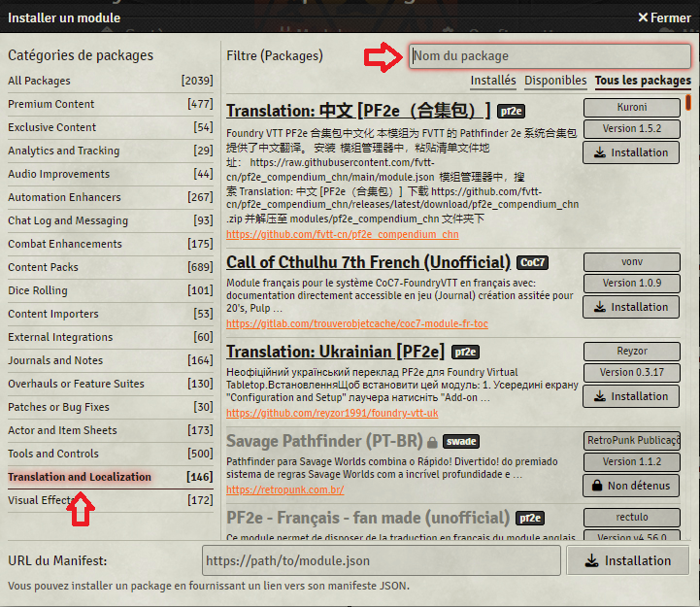Click the pf2e tag on Chinese translation
The width and height of the screenshot is (700, 607).
pos(513,111)
